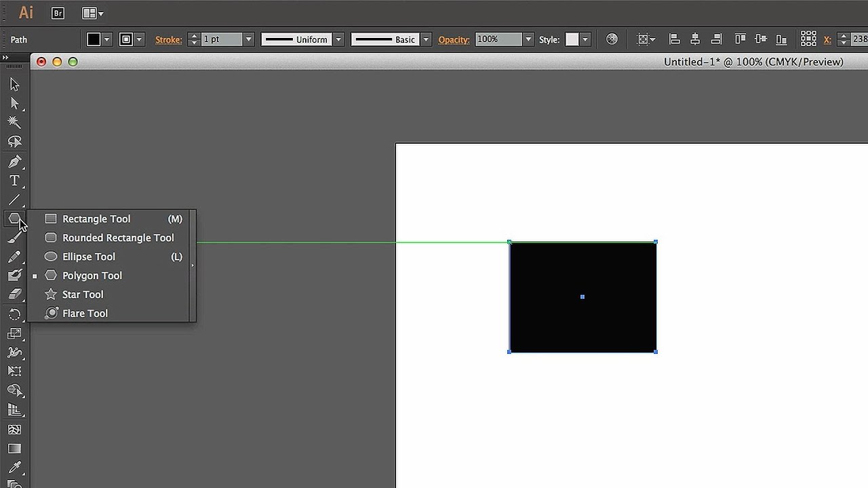The width and height of the screenshot is (868, 488).
Task: Select the Pencil tool
Action: 14,257
